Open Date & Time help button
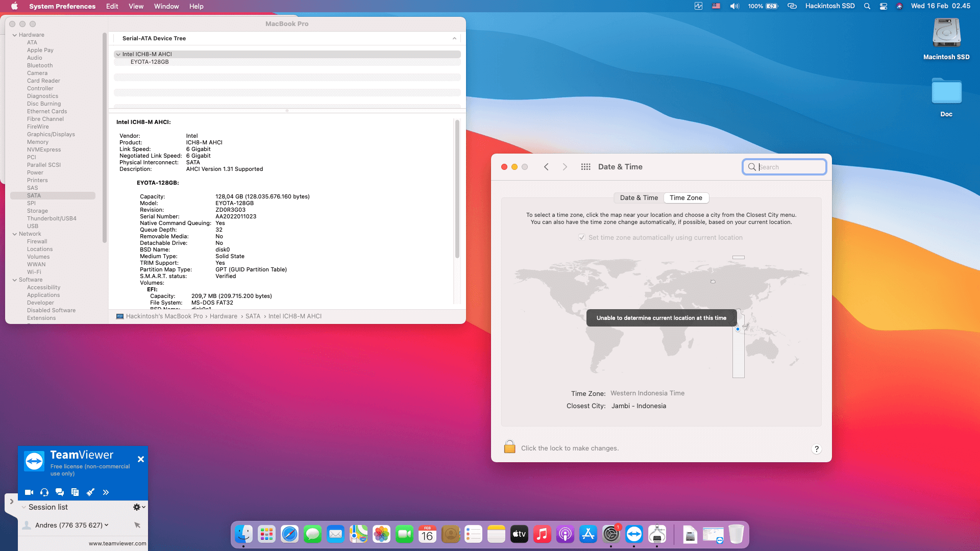The image size is (980, 551). (817, 449)
